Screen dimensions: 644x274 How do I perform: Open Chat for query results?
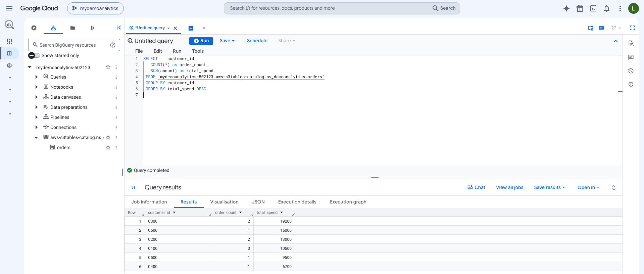(476, 187)
